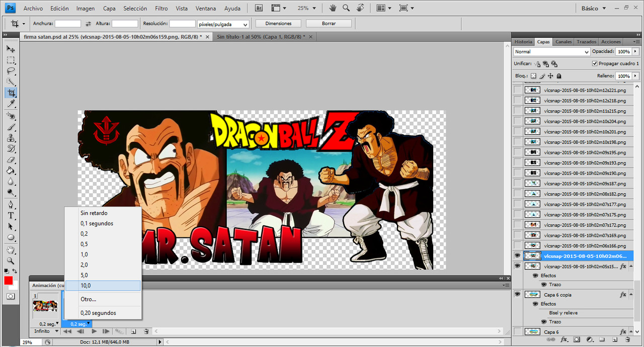This screenshot has width=644, height=347.
Task: Choose 10,0 seconds delay
Action: click(103, 286)
